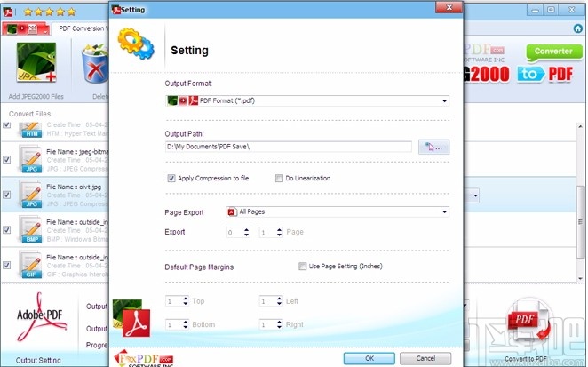This screenshot has height=367, width=588.
Task: Expand dropdown on the oivt.jpg row
Action: tap(475, 195)
